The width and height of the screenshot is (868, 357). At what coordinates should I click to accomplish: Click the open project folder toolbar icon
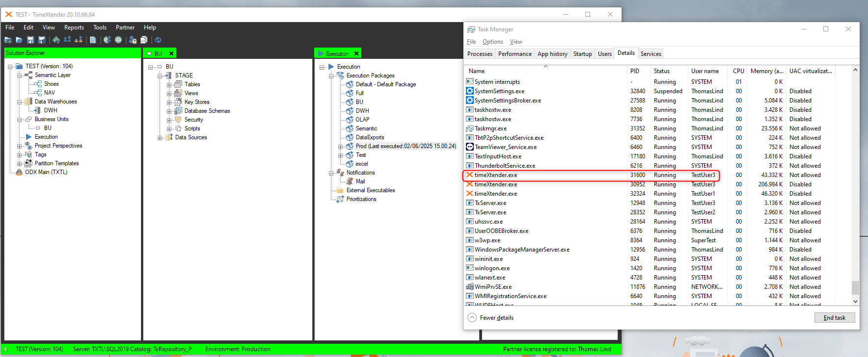coord(19,40)
